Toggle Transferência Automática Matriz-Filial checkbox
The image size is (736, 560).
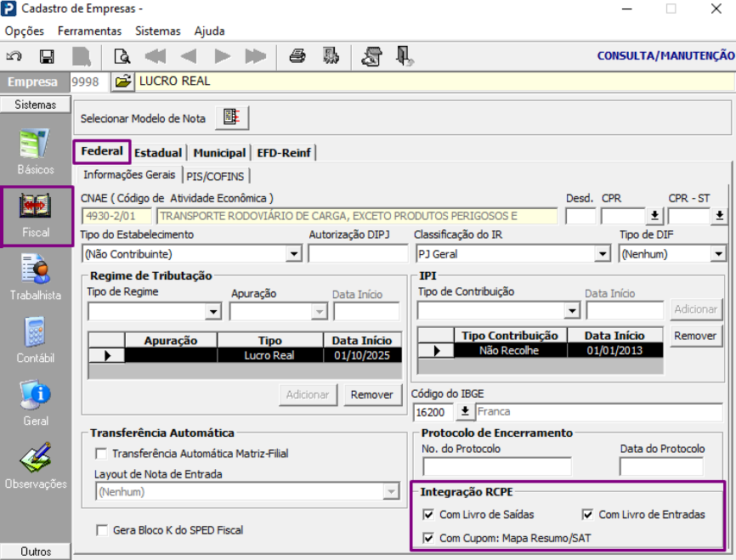(101, 454)
